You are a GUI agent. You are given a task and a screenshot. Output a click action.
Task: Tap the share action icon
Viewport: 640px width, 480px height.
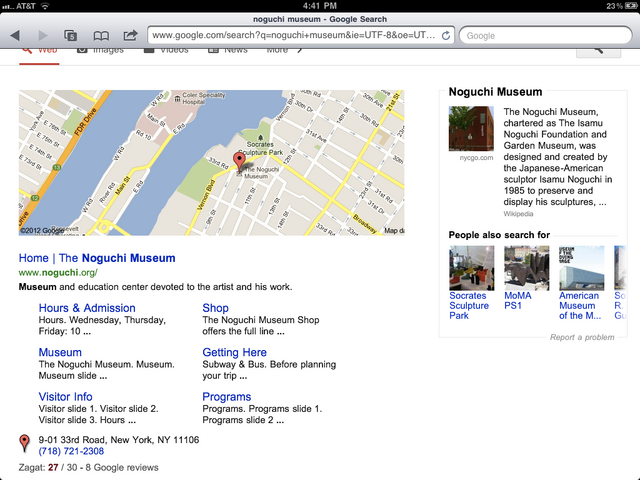pyautogui.click(x=130, y=35)
